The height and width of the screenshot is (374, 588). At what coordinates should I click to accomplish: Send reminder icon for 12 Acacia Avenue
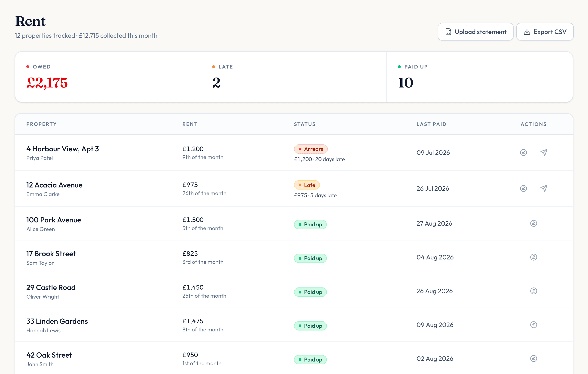pyautogui.click(x=544, y=188)
